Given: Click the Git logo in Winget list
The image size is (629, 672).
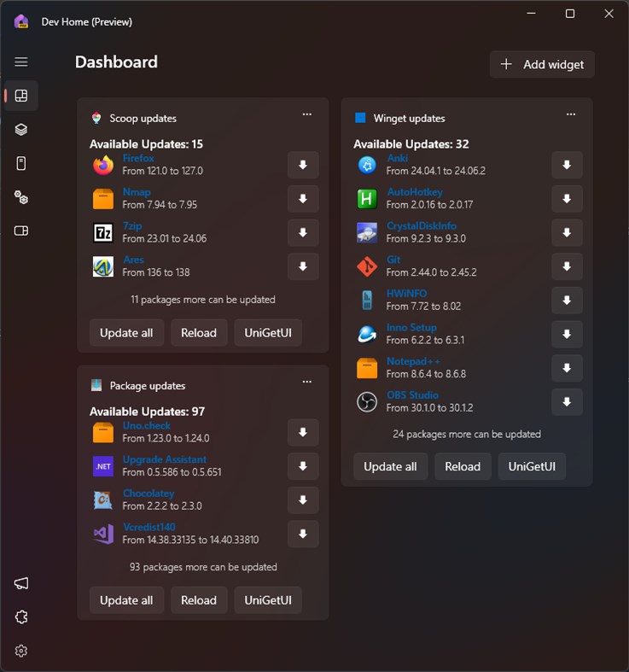Looking at the screenshot, I should click(367, 266).
